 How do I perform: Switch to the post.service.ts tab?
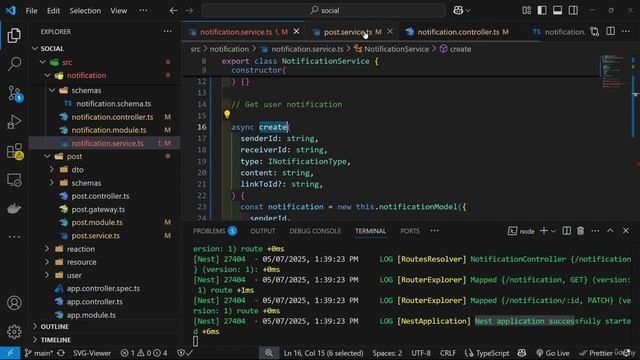click(x=348, y=32)
